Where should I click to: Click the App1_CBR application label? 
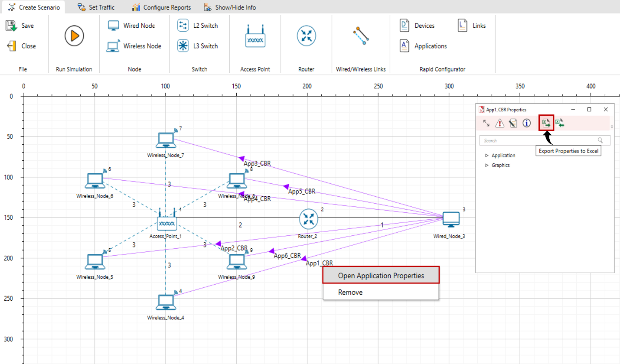319,263
